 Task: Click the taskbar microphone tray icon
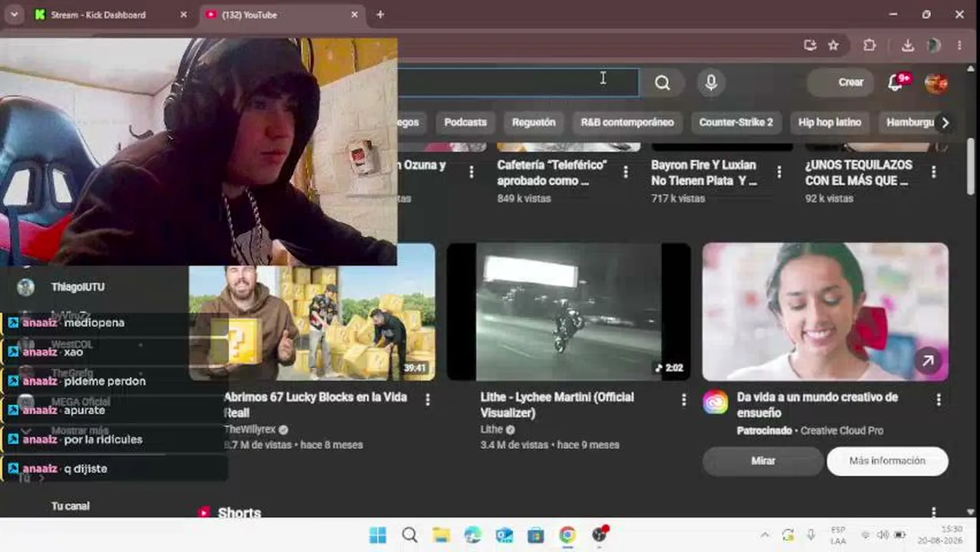pyautogui.click(x=811, y=535)
